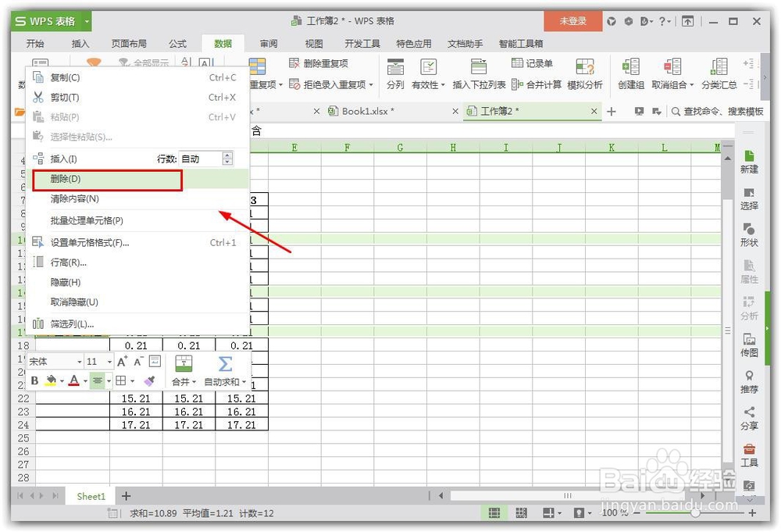The height and width of the screenshot is (532, 781).
Task: Switch to normal view in status bar
Action: [x=494, y=512]
